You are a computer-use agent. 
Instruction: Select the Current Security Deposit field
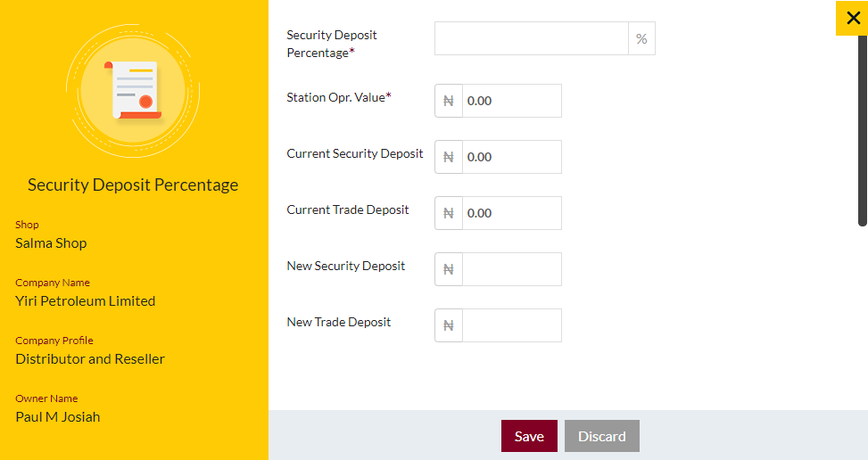[x=512, y=157]
